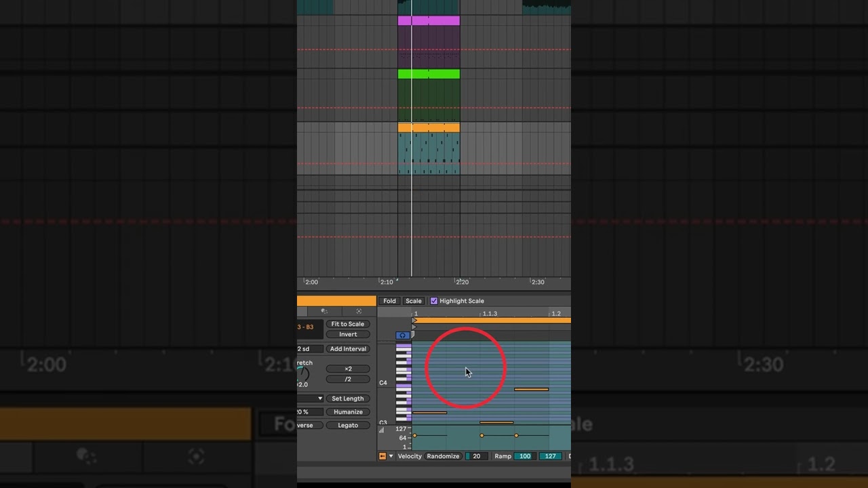Open the lane chooser arrow beside Velocity
This screenshot has width=868, height=488.
click(391, 456)
